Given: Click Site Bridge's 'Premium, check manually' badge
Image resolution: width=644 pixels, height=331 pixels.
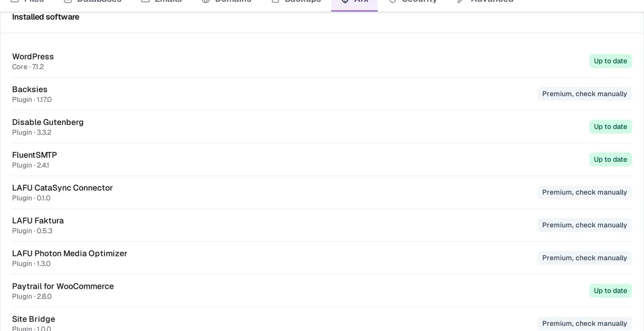Looking at the screenshot, I should pyautogui.click(x=585, y=324).
